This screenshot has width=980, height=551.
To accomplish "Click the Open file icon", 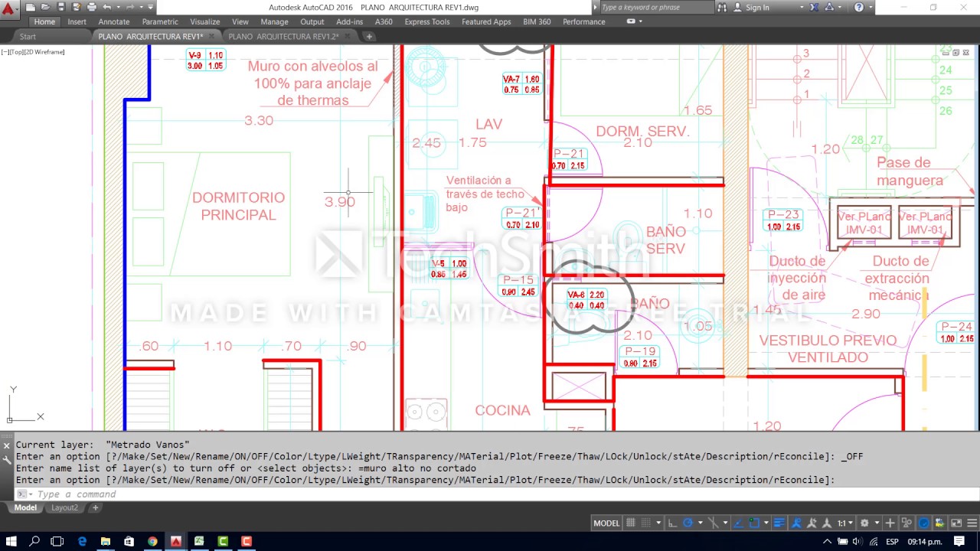I will click(x=45, y=7).
